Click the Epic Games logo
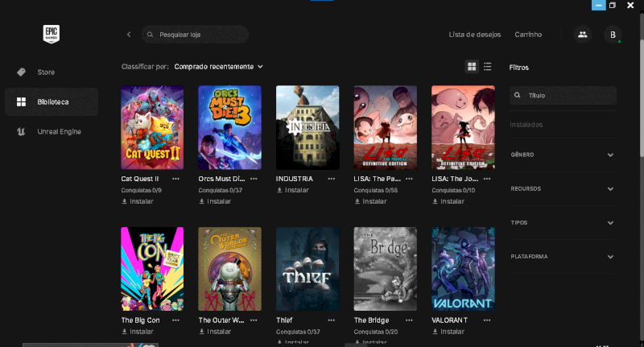The image size is (644, 347). coord(52,34)
